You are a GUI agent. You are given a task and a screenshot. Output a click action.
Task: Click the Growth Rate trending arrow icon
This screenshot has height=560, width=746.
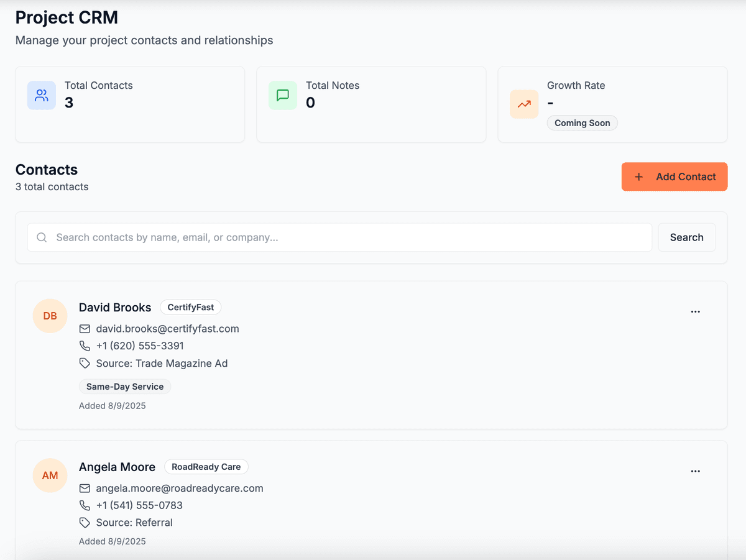[x=523, y=104]
